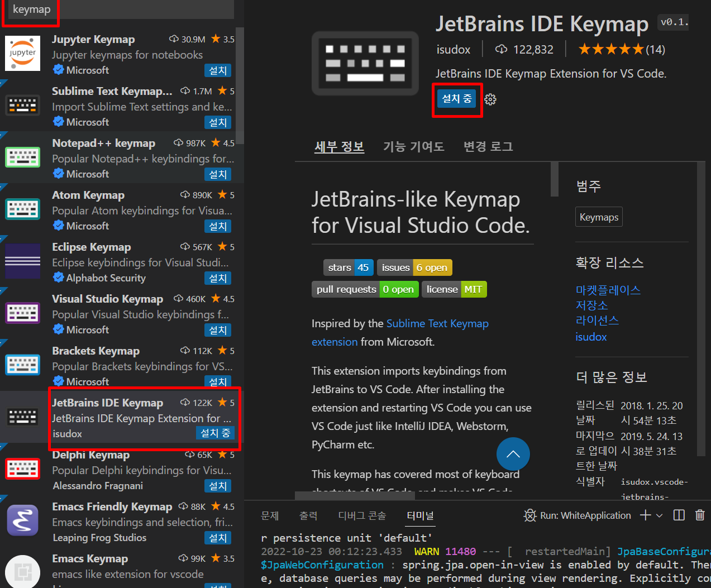Viewport: 711px width, 588px height.
Task: Click the Run WhiteApplication debug icon
Action: point(529,515)
